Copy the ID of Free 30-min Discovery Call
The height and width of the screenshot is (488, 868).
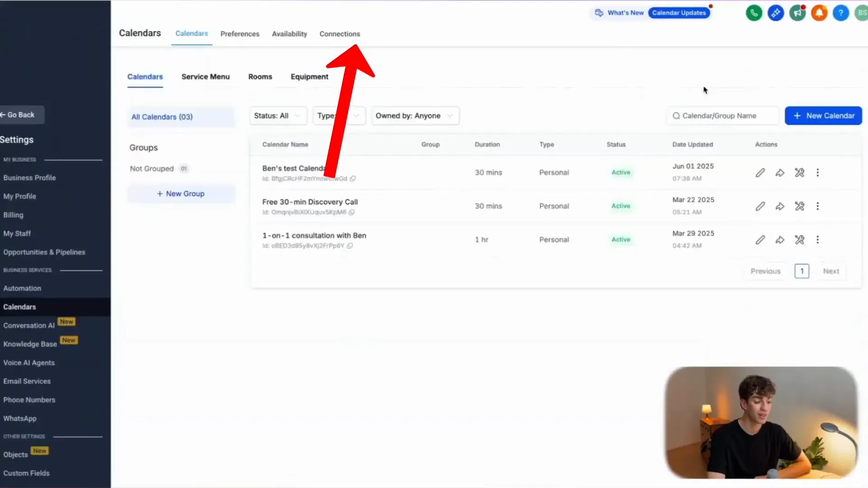pos(351,212)
